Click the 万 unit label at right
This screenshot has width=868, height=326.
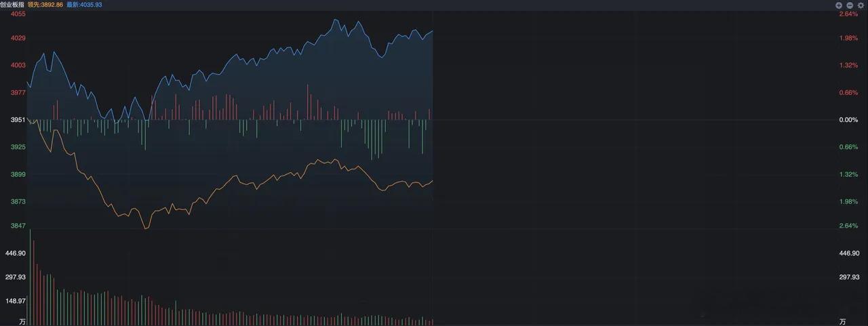coord(842,321)
